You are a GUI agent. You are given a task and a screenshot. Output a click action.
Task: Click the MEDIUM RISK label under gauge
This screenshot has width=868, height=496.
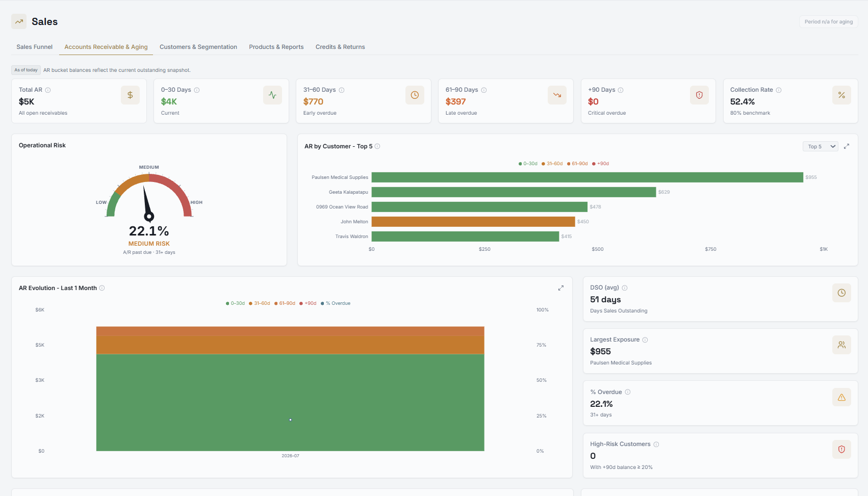[149, 244]
